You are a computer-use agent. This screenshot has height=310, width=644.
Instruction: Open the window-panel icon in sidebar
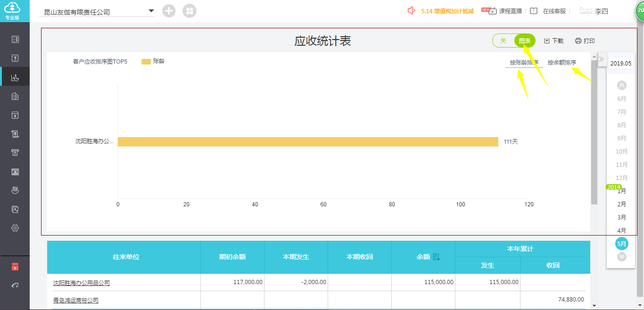pos(15,172)
